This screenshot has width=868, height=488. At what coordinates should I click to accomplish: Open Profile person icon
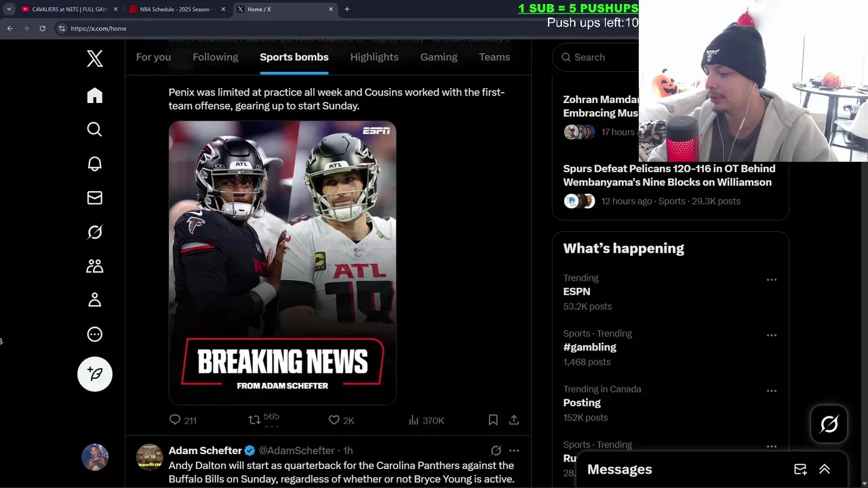(95, 300)
